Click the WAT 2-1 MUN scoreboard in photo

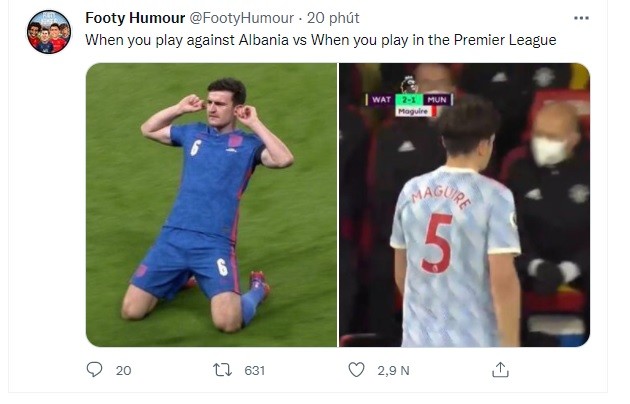(410, 100)
